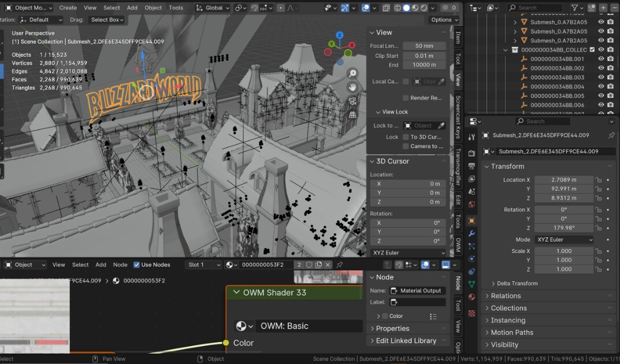
Task: Collapse the OWM Shader 33 node
Action: click(236, 292)
